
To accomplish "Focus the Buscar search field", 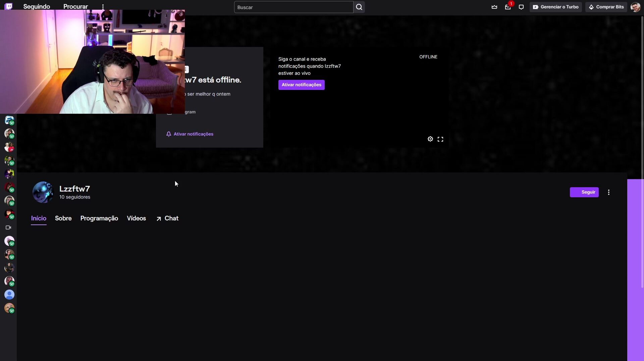I will [293, 7].
